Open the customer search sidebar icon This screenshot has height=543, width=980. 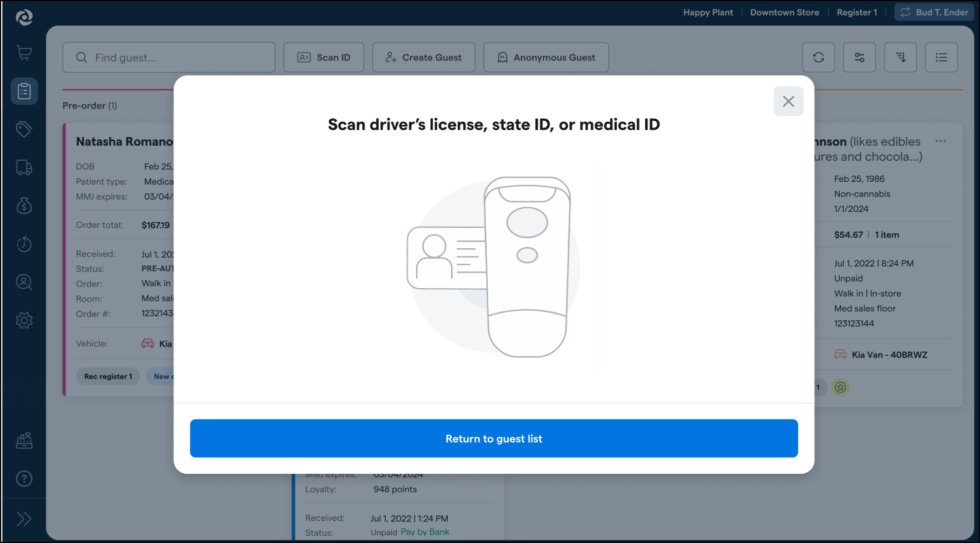(x=24, y=282)
